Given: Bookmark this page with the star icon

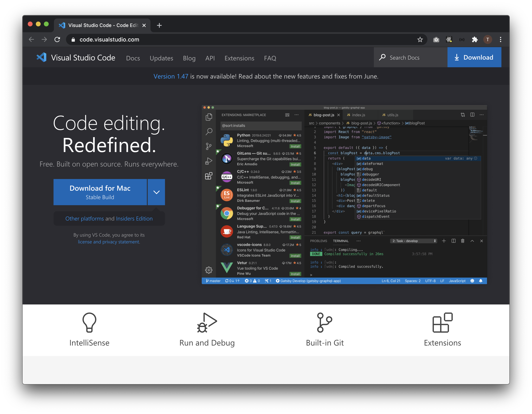Looking at the screenshot, I should tap(420, 39).
